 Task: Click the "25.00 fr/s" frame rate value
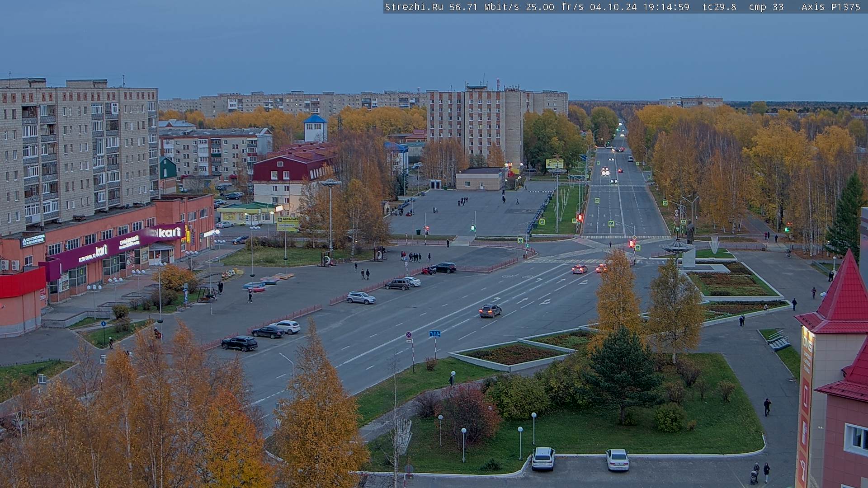[555, 7]
